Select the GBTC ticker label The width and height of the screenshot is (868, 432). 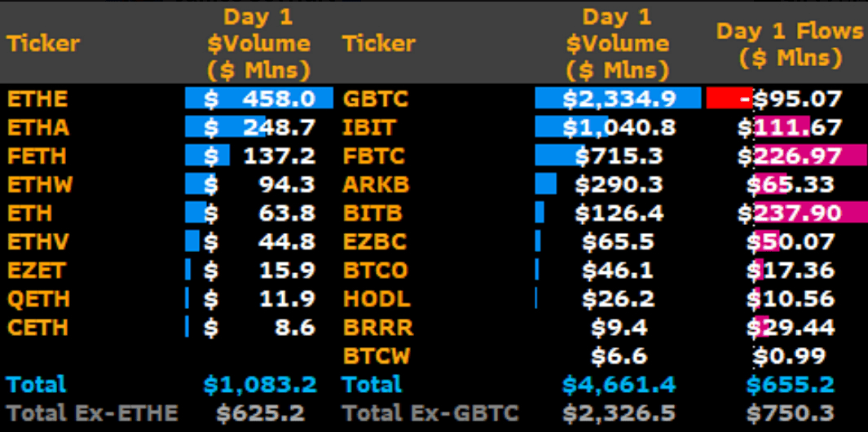[x=375, y=99]
